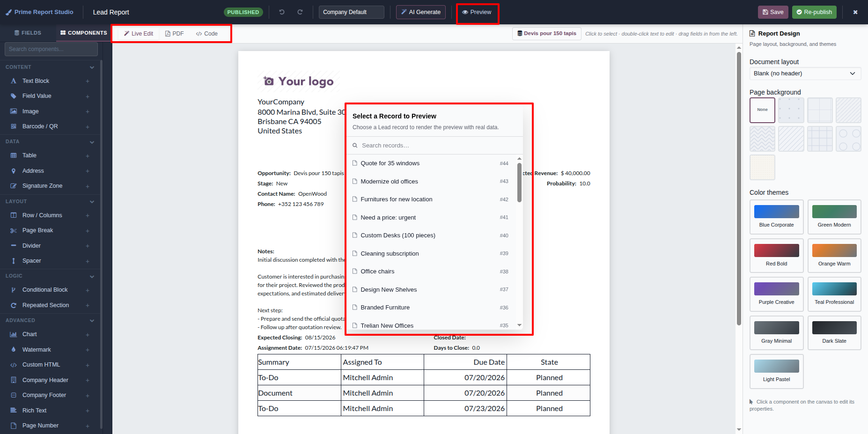Apply the Blue Corporate color theme
The height and width of the screenshot is (434, 868).
tap(776, 217)
